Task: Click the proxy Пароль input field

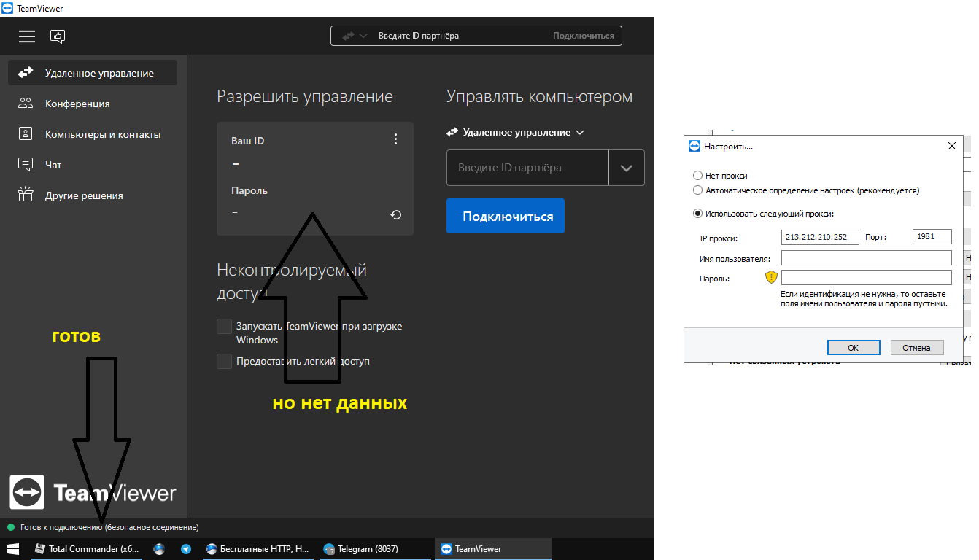Action: [867, 277]
